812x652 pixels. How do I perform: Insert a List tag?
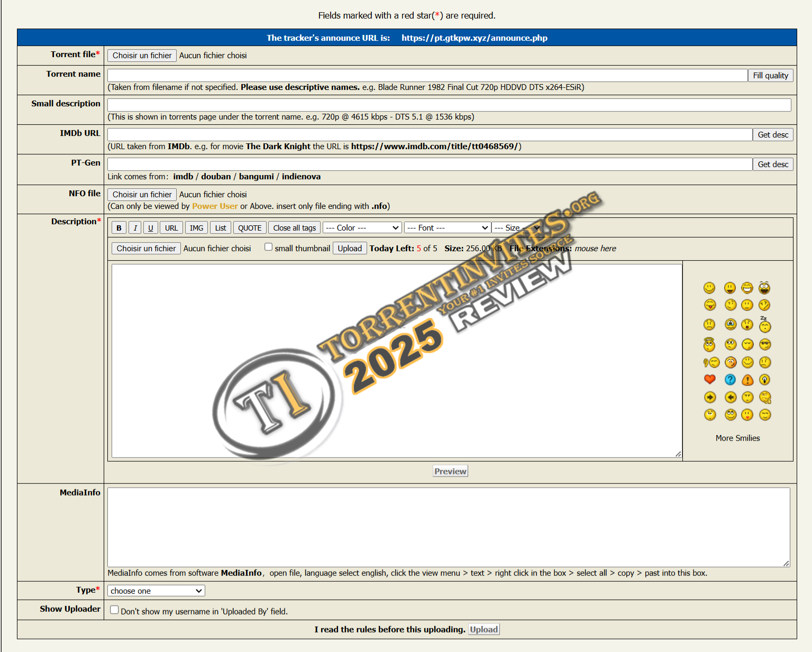pyautogui.click(x=221, y=227)
